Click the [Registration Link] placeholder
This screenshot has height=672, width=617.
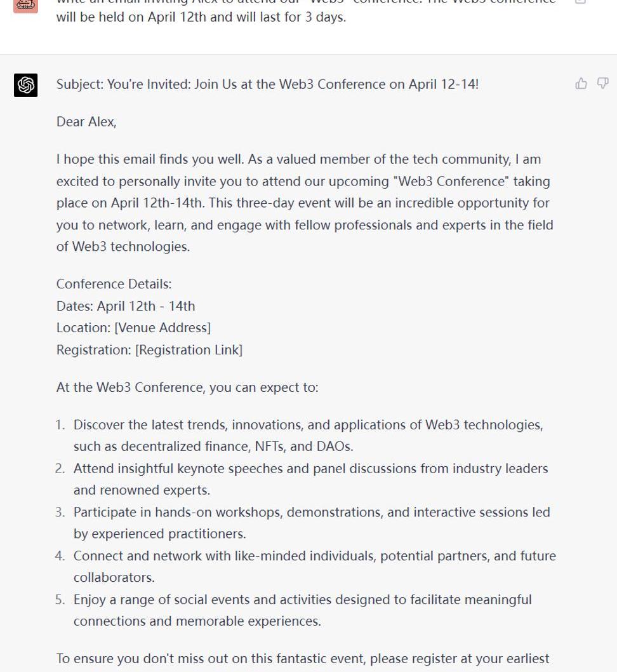click(189, 350)
